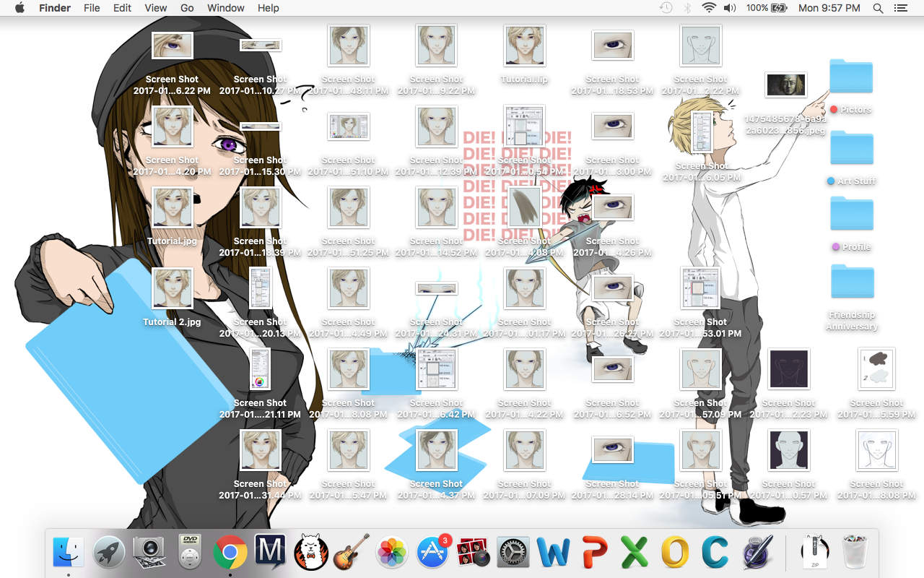Launch Launchpad rocket icon in dock
924x578 pixels.
pyautogui.click(x=109, y=553)
